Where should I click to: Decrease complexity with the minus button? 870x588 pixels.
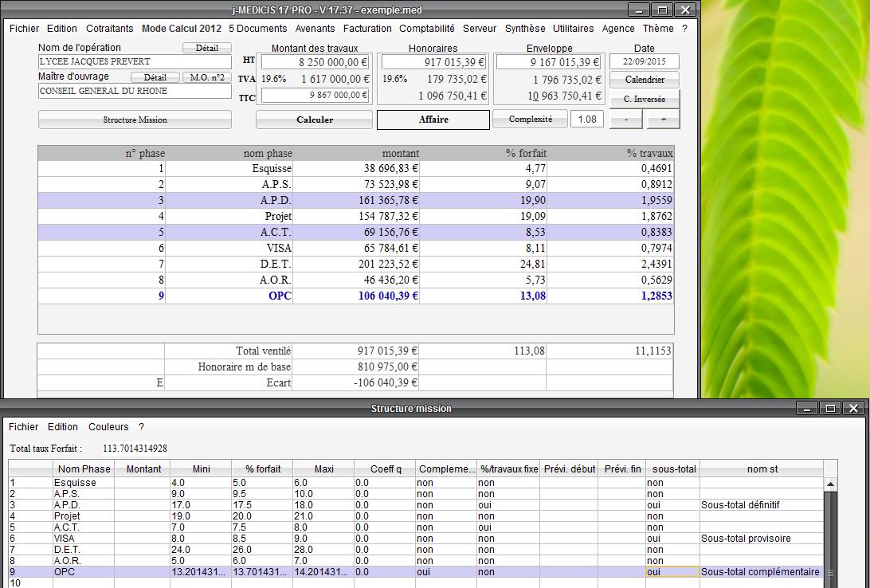pos(626,120)
